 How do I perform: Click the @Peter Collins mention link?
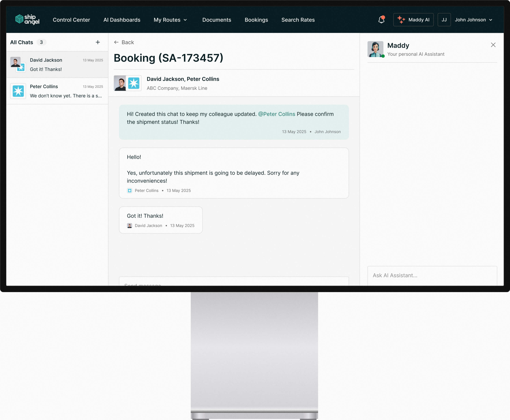[x=277, y=114]
